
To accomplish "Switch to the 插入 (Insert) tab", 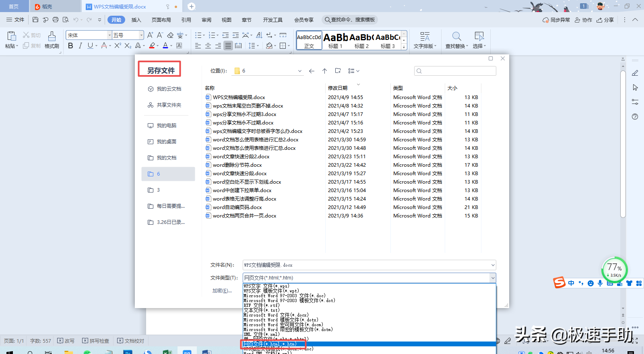I will pyautogui.click(x=136, y=20).
